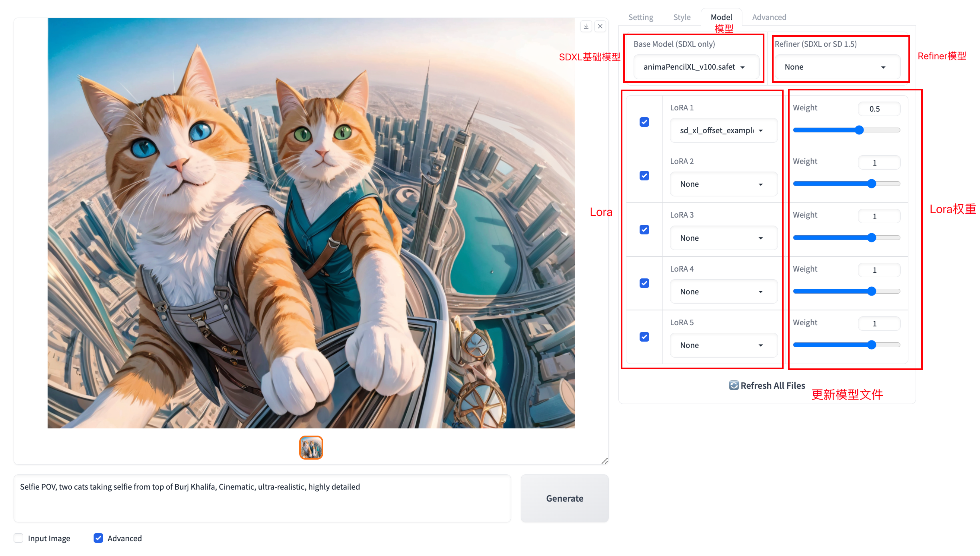Toggle the LoRA 3 checkbox

pos(644,230)
